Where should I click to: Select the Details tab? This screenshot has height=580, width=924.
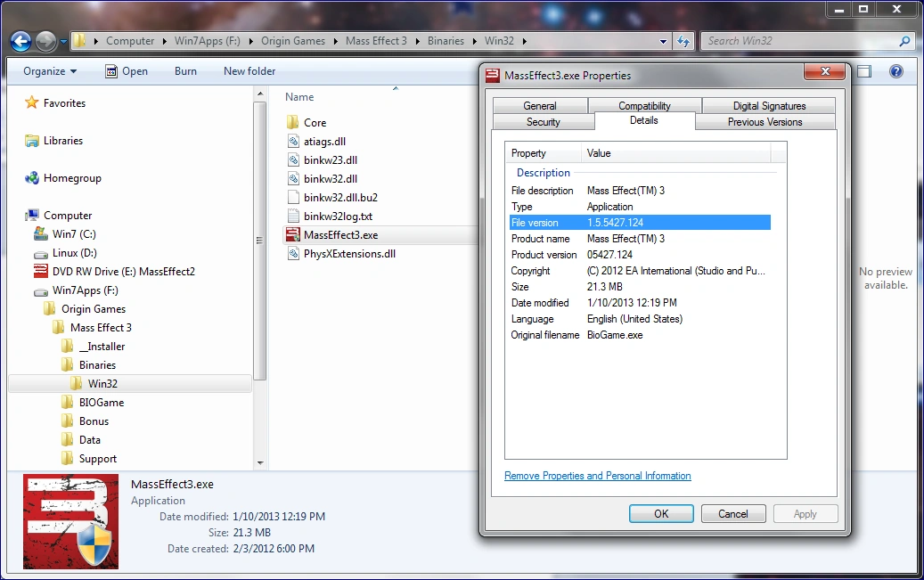(x=644, y=120)
